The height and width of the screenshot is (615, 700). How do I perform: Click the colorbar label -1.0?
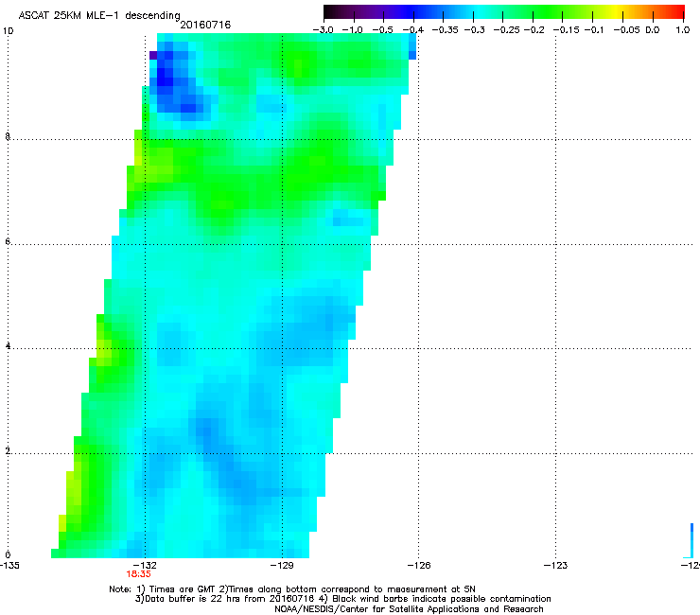point(353,30)
